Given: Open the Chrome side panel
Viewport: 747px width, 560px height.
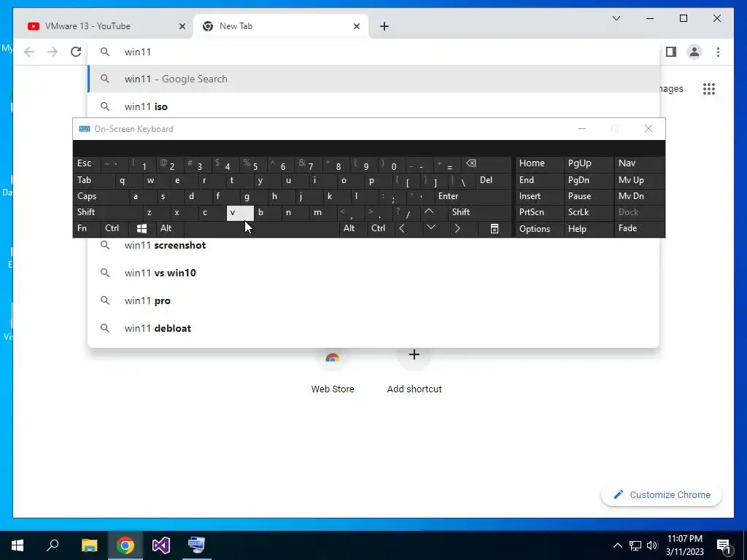Looking at the screenshot, I should 671,52.
